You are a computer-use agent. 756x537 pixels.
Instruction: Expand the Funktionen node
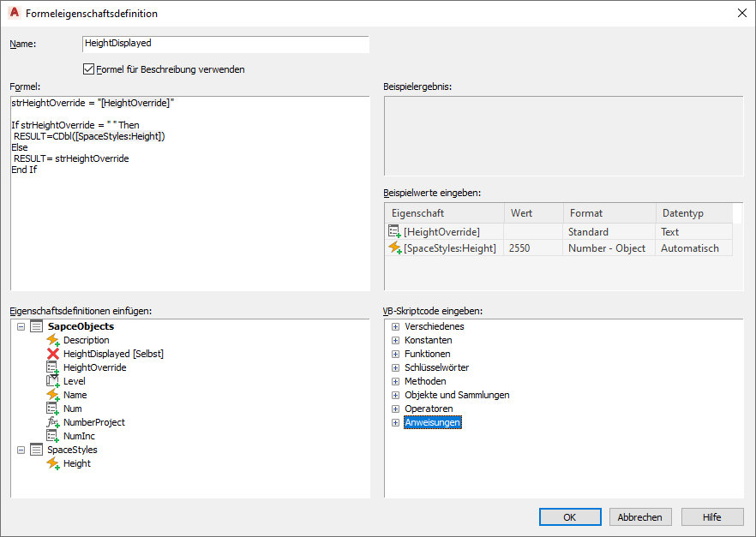[395, 354]
